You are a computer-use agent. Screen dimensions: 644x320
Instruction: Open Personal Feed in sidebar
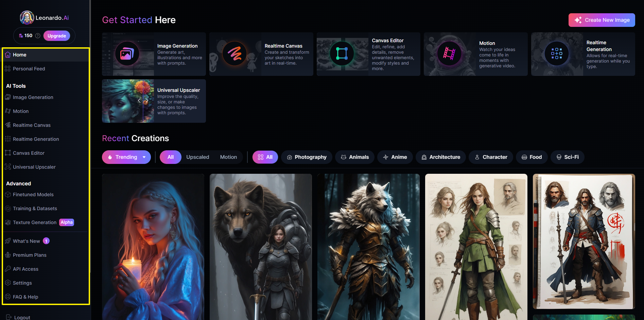(29, 69)
